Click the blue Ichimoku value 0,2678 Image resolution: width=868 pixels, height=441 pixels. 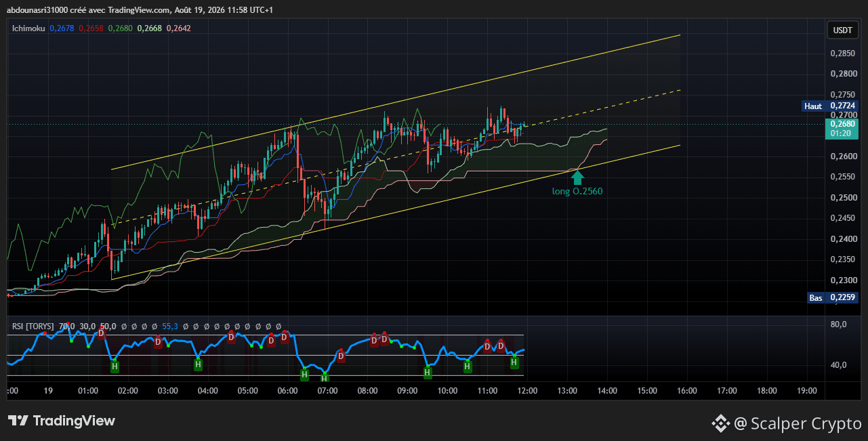point(62,28)
